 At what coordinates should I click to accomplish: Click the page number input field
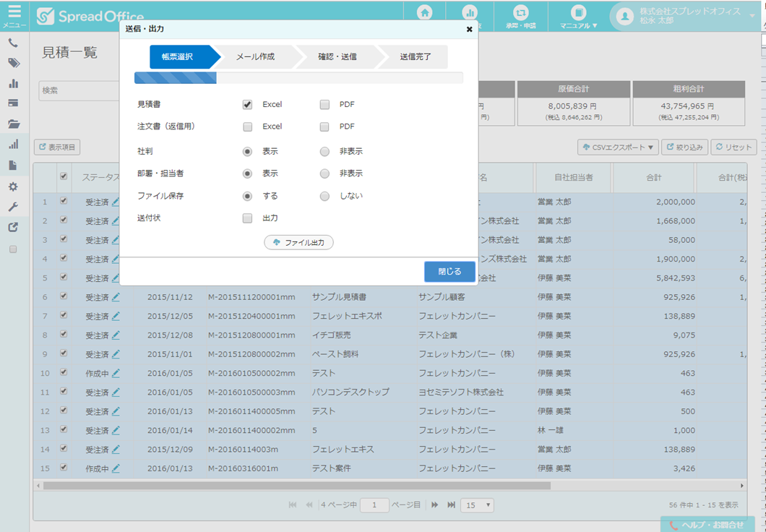click(x=374, y=505)
